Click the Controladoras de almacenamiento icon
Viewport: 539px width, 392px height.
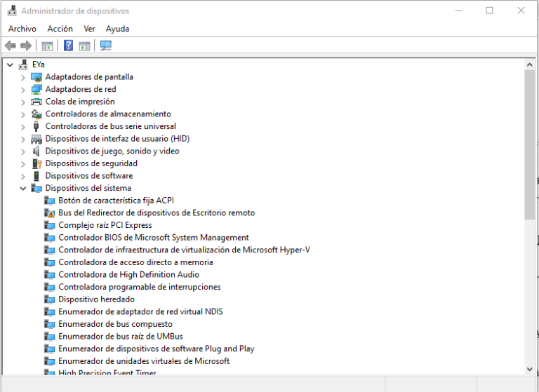(x=36, y=114)
